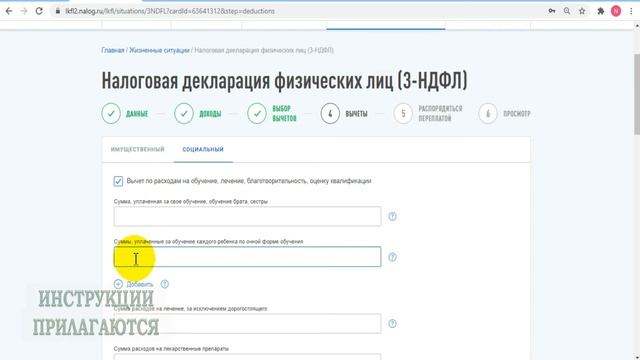
Task: Uncheck Вычет по расходам на обучение checkbox
Action: [x=118, y=181]
